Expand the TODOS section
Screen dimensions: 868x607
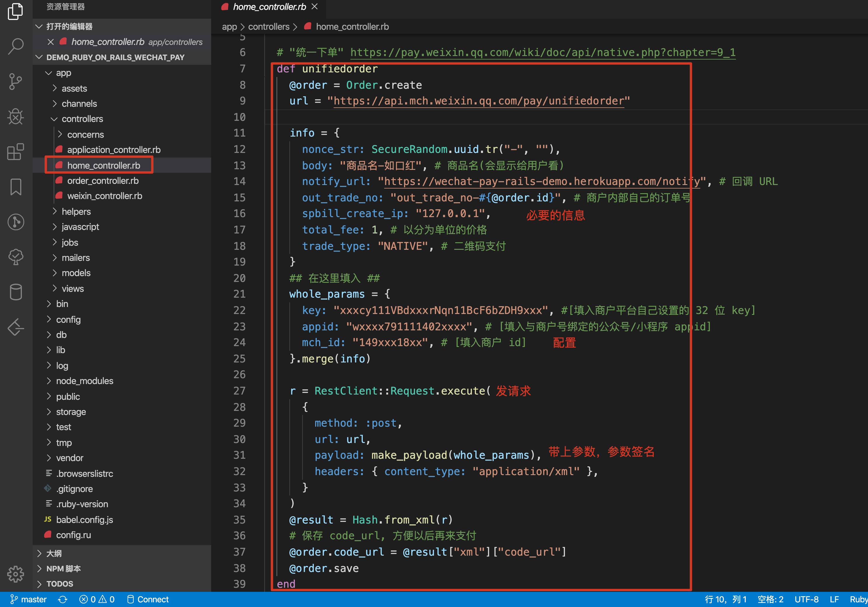click(x=59, y=584)
